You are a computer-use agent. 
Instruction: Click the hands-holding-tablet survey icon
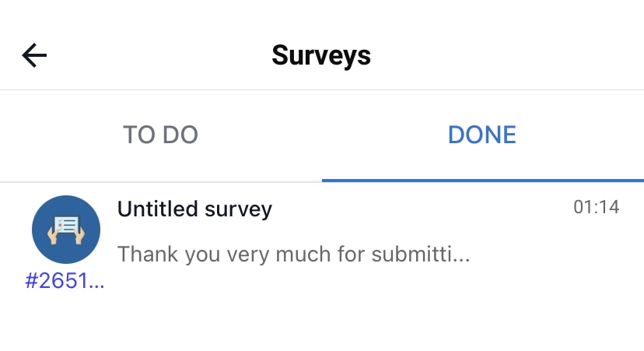coord(65,229)
